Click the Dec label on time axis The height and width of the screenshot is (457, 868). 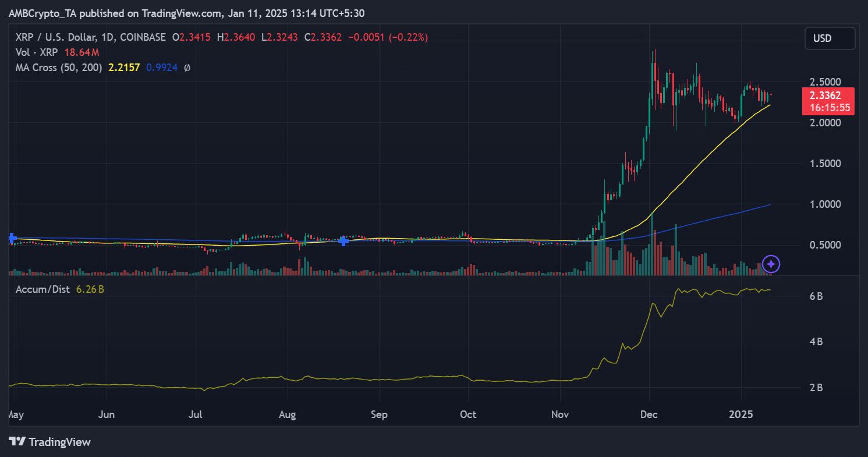(x=649, y=415)
